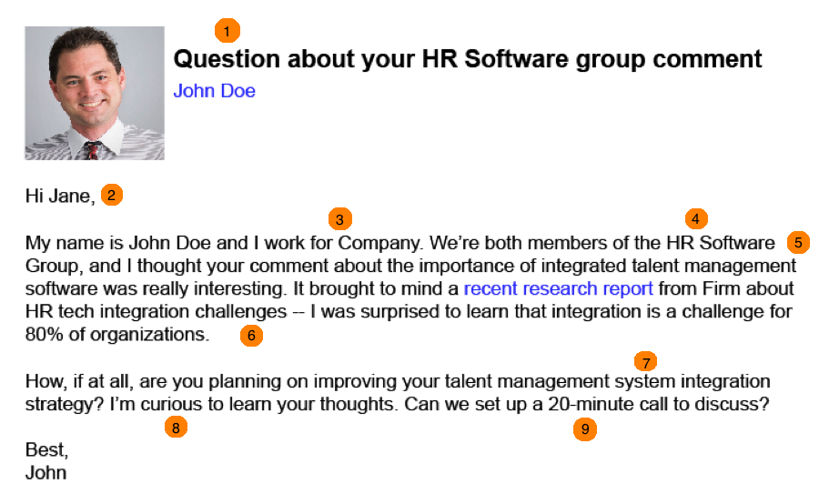Open the recent research report link
The width and height of the screenshot is (819, 504).
tap(559, 288)
